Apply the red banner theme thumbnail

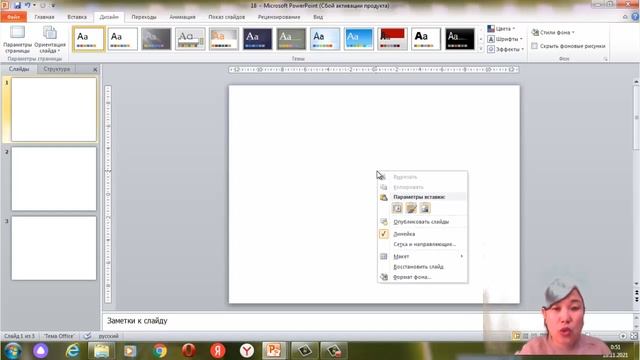tap(392, 39)
